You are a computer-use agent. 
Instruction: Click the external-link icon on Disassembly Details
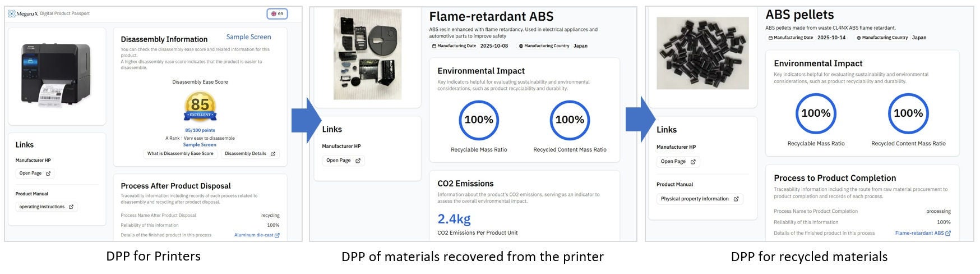[x=273, y=154]
